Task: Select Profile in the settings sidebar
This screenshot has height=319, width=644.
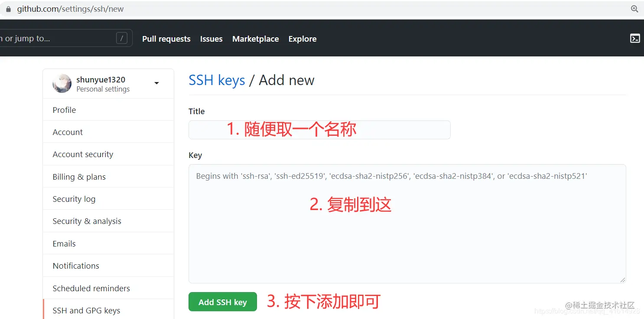Action: pyautogui.click(x=108, y=110)
